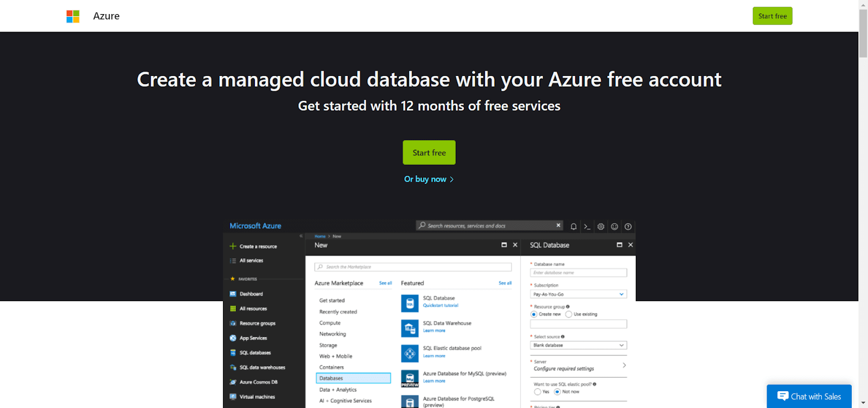Viewport: 868px width, 408px height.
Task: Select the Use existing resource group radio
Action: [x=569, y=314]
